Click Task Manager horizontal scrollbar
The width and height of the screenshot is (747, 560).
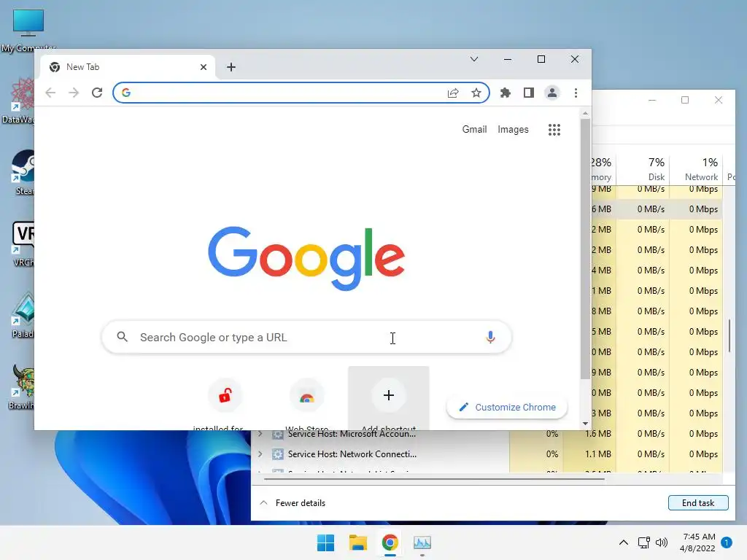435,480
